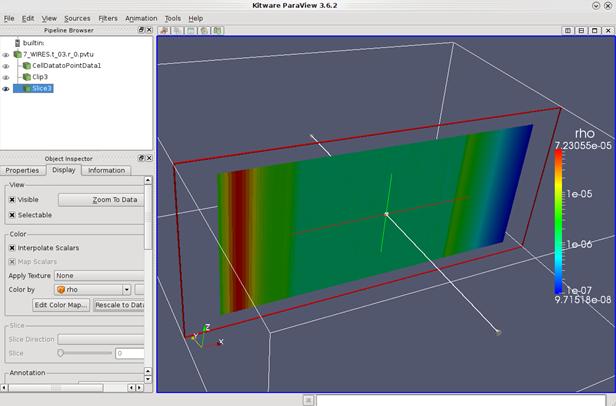Open the Tools menu

click(172, 18)
